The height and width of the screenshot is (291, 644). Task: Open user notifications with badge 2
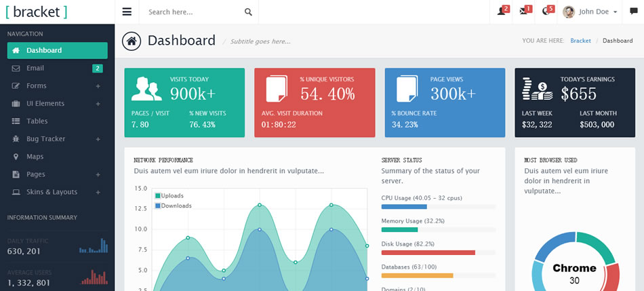point(503,10)
